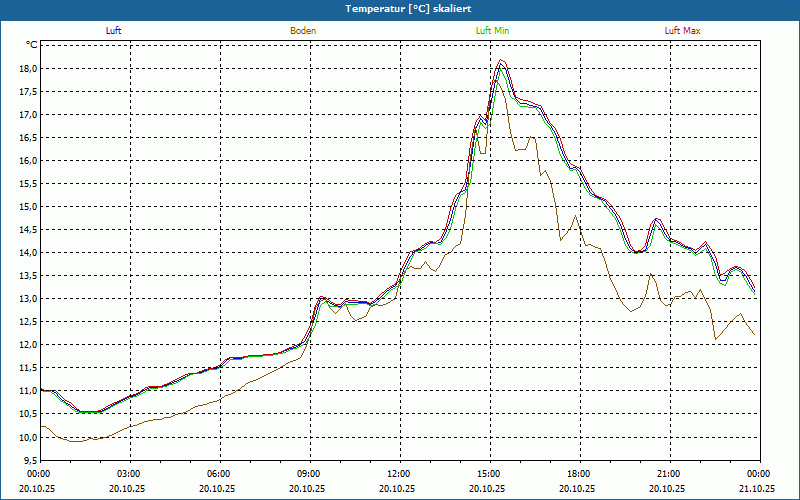
Task: Toggle the Luft Min series label
Action: (x=493, y=31)
